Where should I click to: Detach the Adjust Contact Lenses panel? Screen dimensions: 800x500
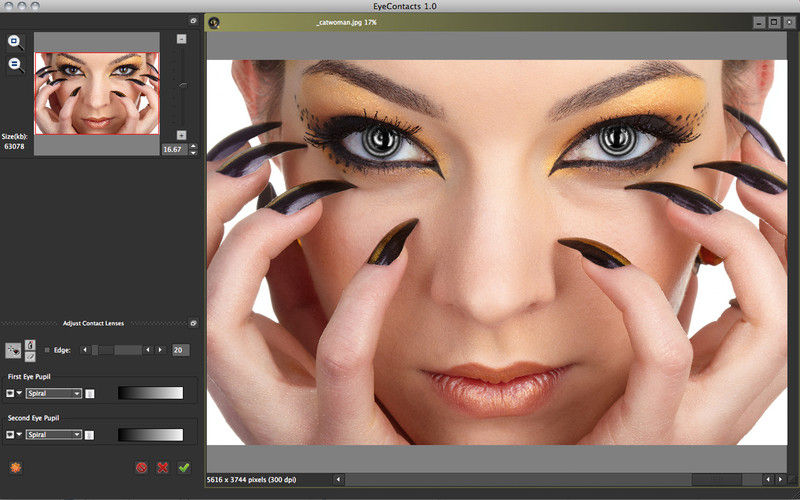(x=193, y=323)
